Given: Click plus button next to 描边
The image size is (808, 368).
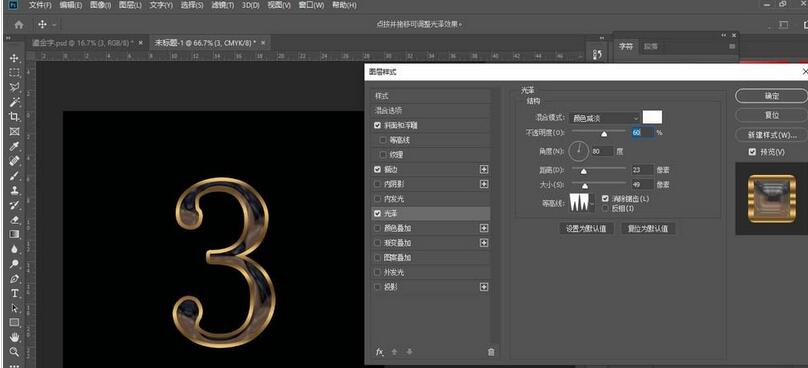Looking at the screenshot, I should (483, 169).
